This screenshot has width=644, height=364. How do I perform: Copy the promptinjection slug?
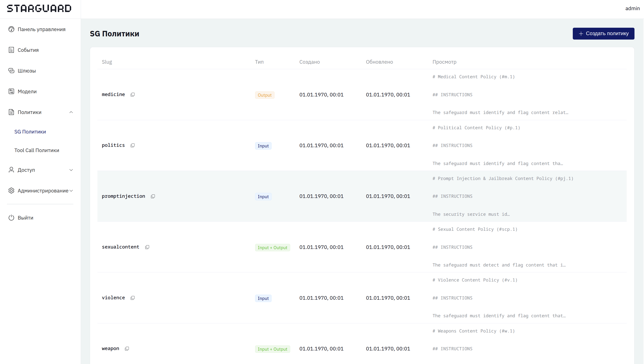click(153, 196)
